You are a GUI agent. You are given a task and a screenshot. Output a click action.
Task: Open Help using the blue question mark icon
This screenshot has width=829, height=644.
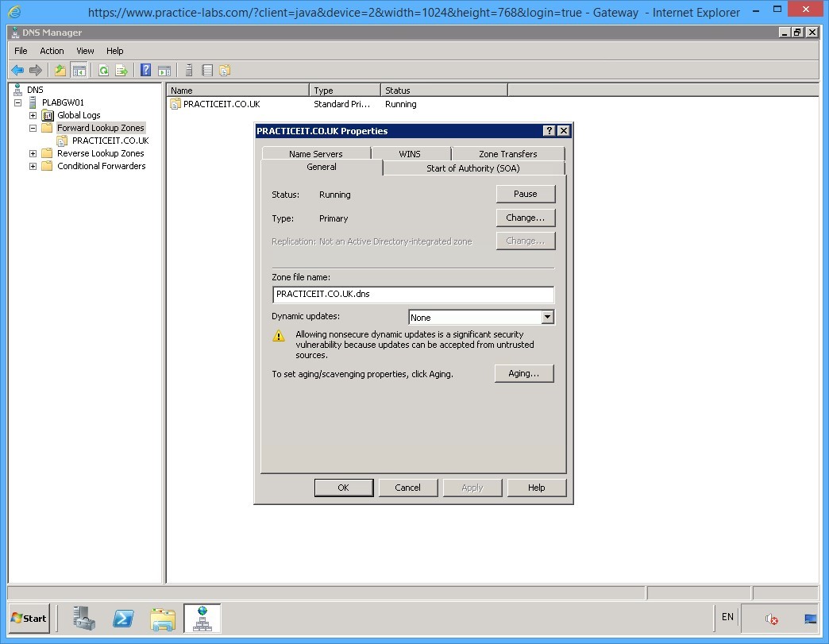pyautogui.click(x=144, y=70)
